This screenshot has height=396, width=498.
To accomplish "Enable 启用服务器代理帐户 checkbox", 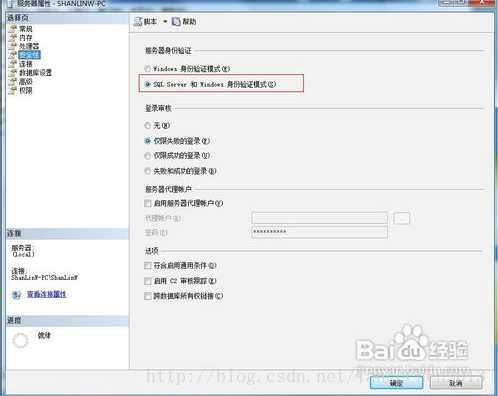I will click(148, 203).
